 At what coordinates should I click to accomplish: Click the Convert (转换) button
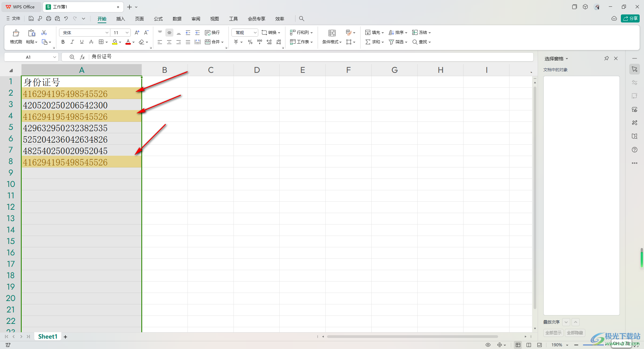tap(271, 33)
